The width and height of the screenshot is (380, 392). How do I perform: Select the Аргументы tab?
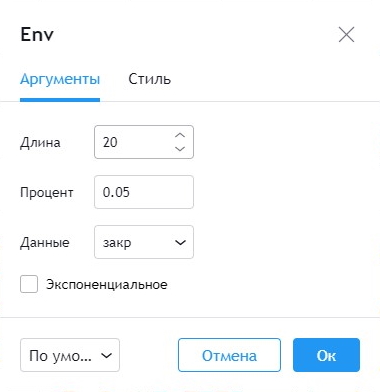click(x=60, y=80)
